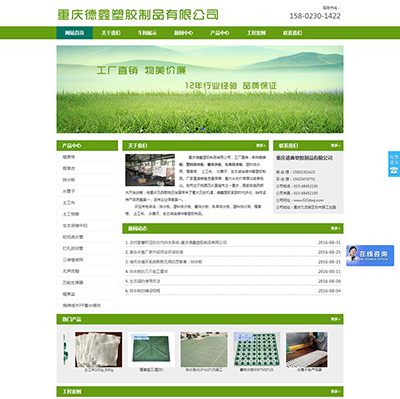The width and height of the screenshot is (400, 399).
Task: Select the second carousel dot on the banner
Action: click(x=203, y=129)
